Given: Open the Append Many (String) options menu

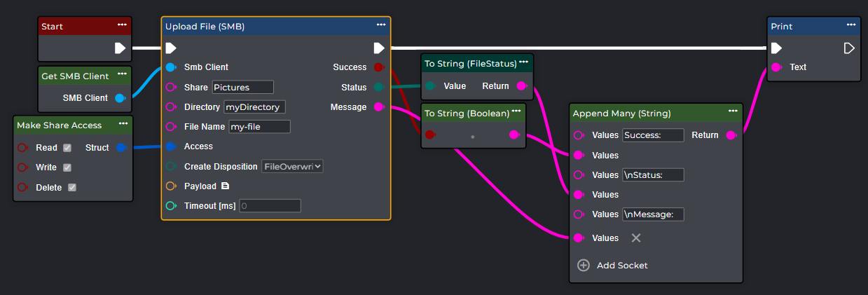Looking at the screenshot, I should point(733,111).
